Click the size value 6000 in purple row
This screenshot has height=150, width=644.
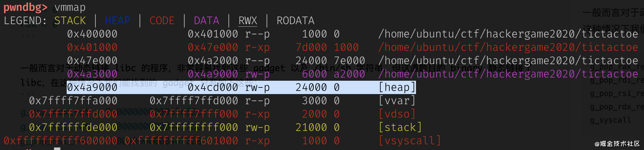coord(314,74)
